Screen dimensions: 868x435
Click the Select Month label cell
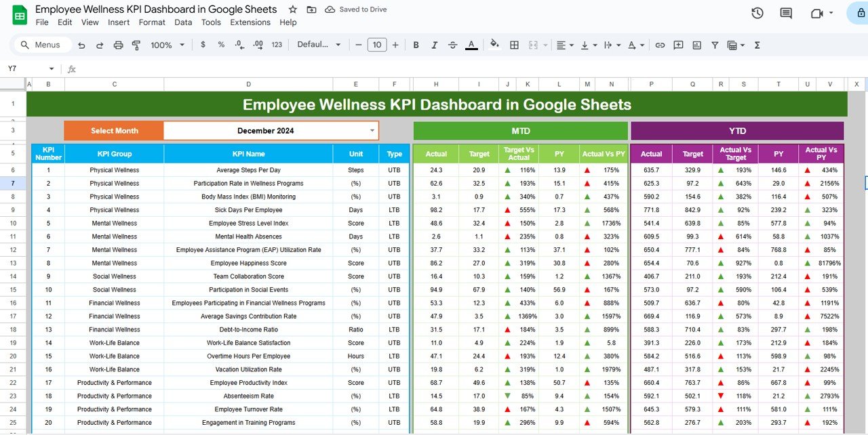pyautogui.click(x=114, y=131)
